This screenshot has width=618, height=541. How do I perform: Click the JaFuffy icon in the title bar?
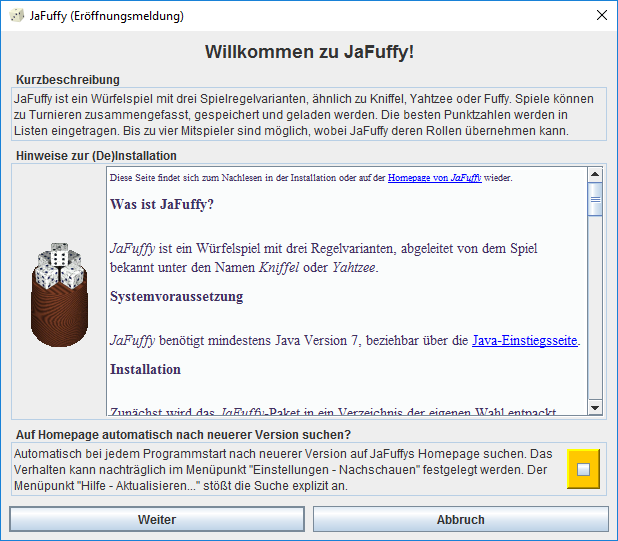click(16, 16)
